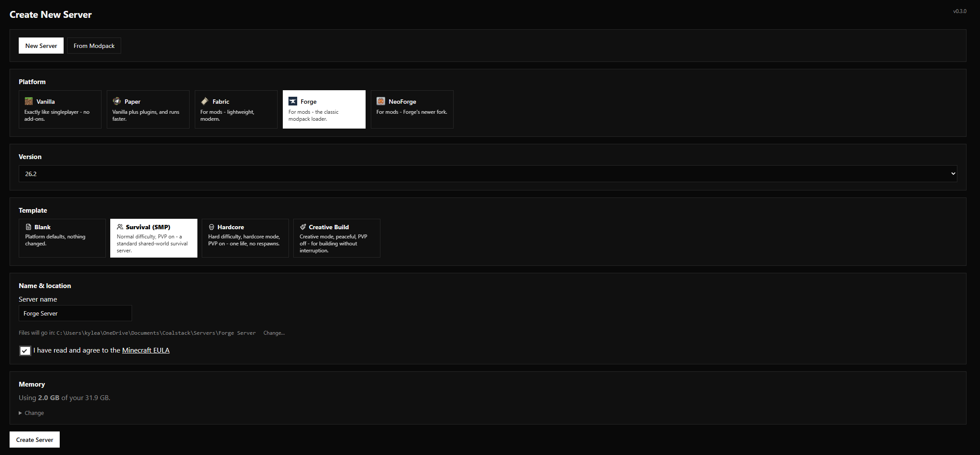Viewport: 980px width, 455px height.
Task: Click the Forge anvil icon
Action: pyautogui.click(x=293, y=101)
